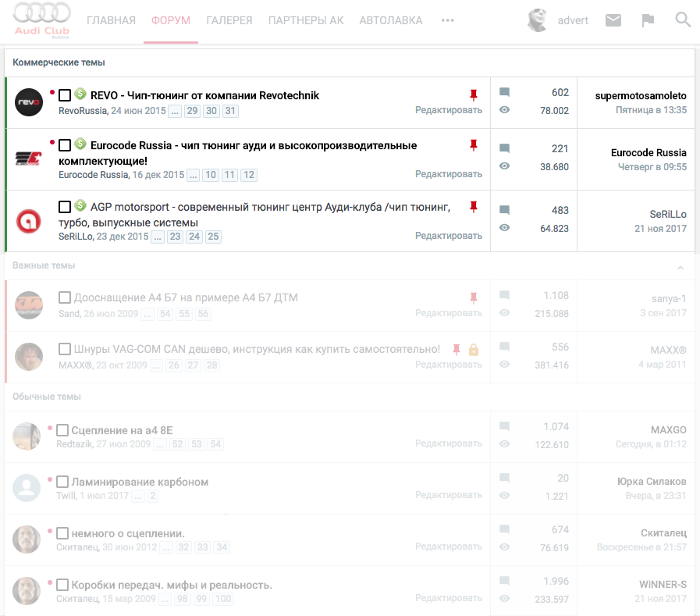Tick the checkbox for AGP motorsport thread
Image resolution: width=700 pixels, height=616 pixels.
point(65,207)
